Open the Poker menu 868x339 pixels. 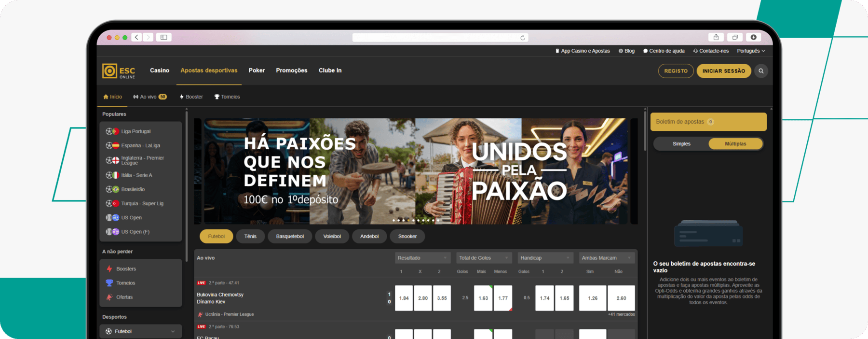257,71
